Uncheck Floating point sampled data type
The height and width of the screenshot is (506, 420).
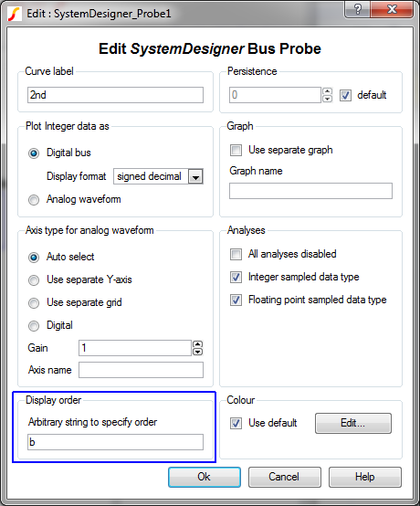click(x=236, y=300)
